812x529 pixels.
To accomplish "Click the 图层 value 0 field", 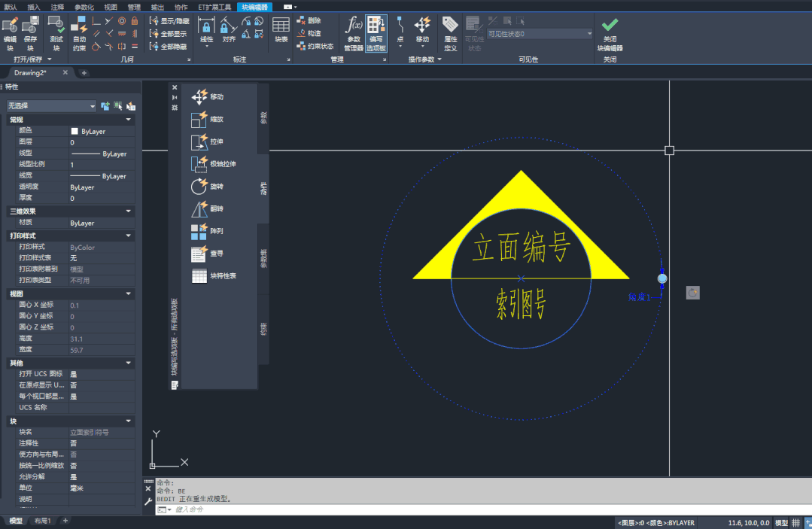I will 102,142.
